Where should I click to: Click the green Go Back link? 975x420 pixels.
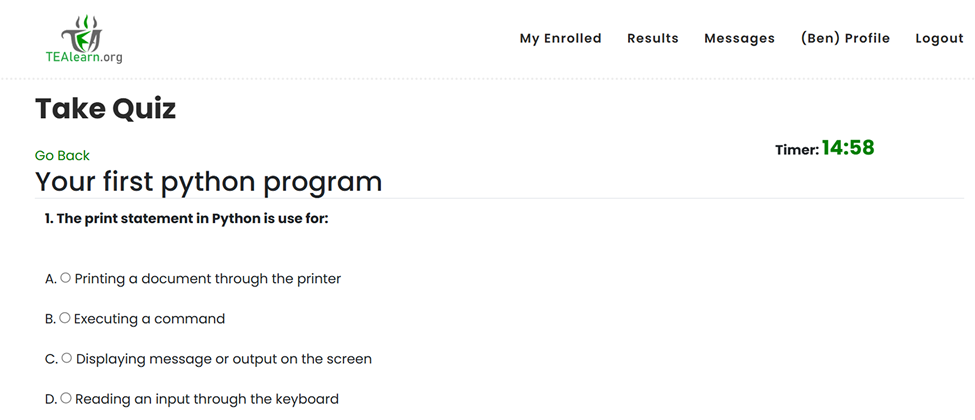pyautogui.click(x=62, y=155)
